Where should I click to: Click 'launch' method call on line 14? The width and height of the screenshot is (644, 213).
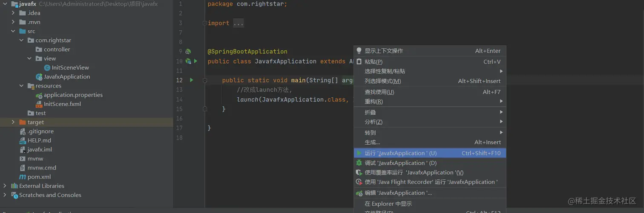pos(247,99)
